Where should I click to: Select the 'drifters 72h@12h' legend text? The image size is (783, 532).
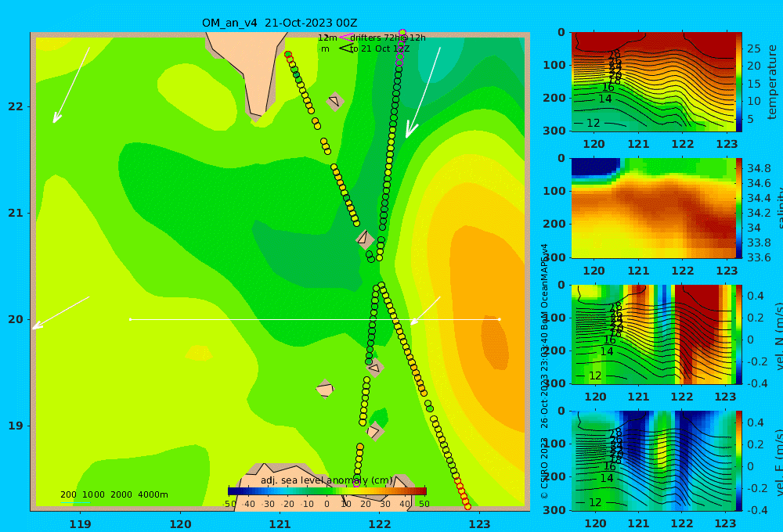pyautogui.click(x=388, y=38)
